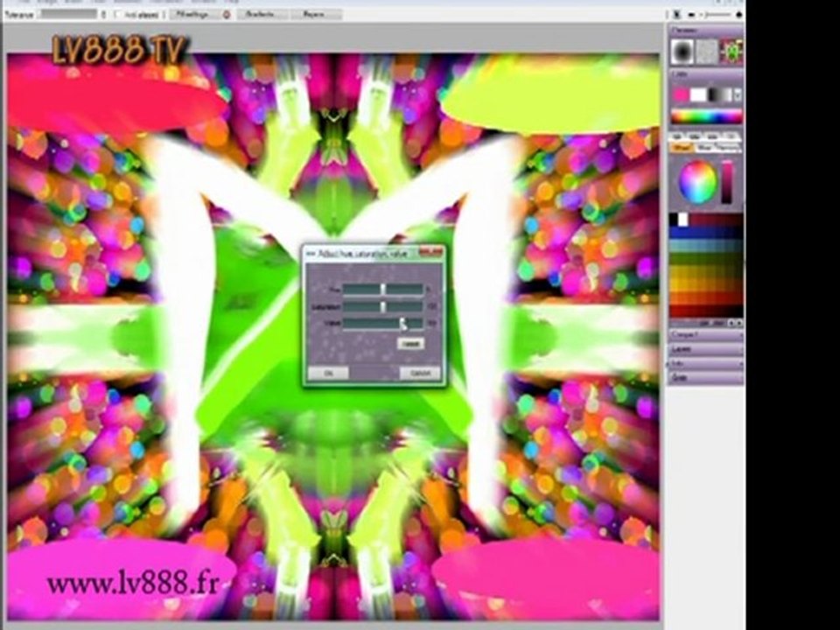Close the Adjust hue saturation dialog

(x=430, y=252)
